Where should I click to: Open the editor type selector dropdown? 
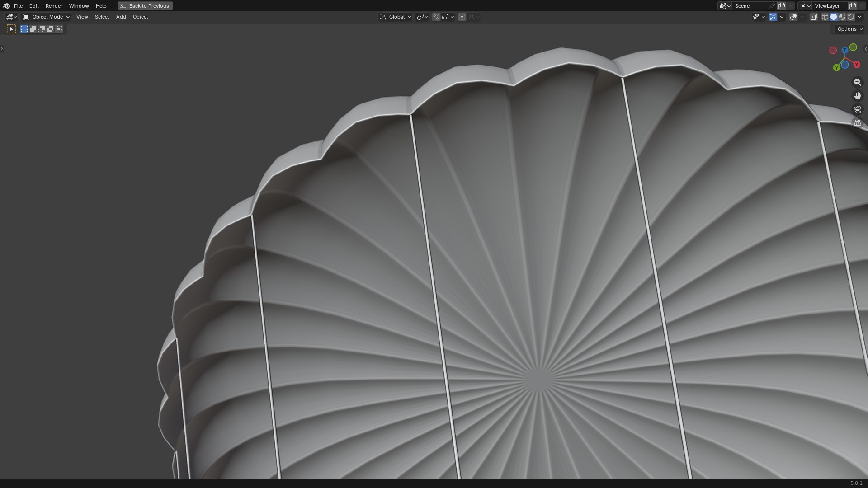tap(11, 17)
